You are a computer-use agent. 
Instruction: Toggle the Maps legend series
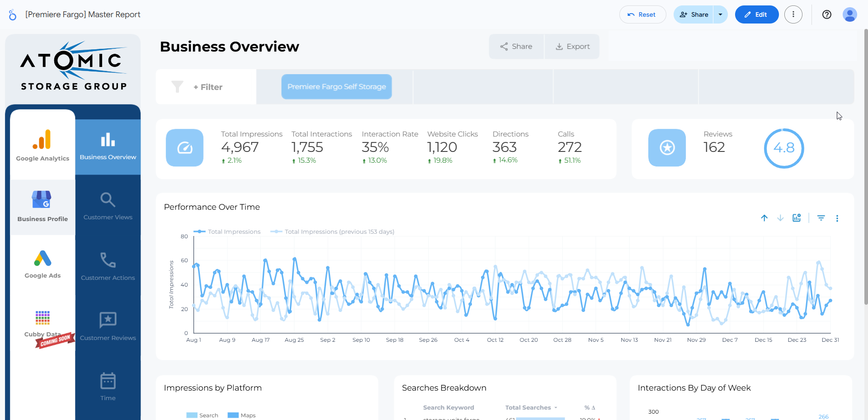coord(242,415)
